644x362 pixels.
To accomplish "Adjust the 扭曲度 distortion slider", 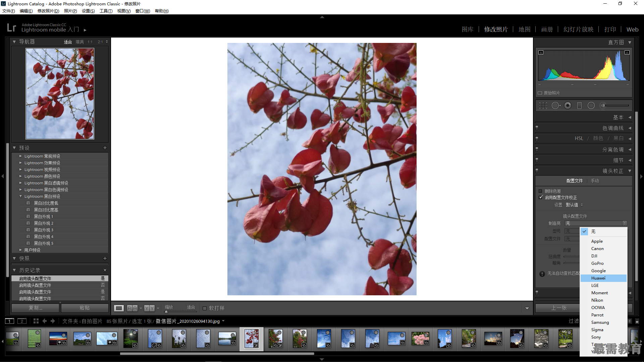I will click(x=572, y=256).
